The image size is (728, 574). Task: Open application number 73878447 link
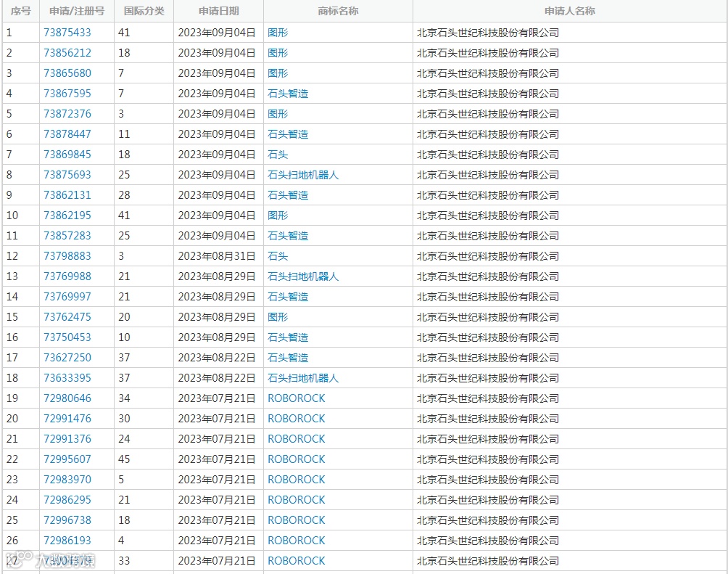tap(67, 134)
